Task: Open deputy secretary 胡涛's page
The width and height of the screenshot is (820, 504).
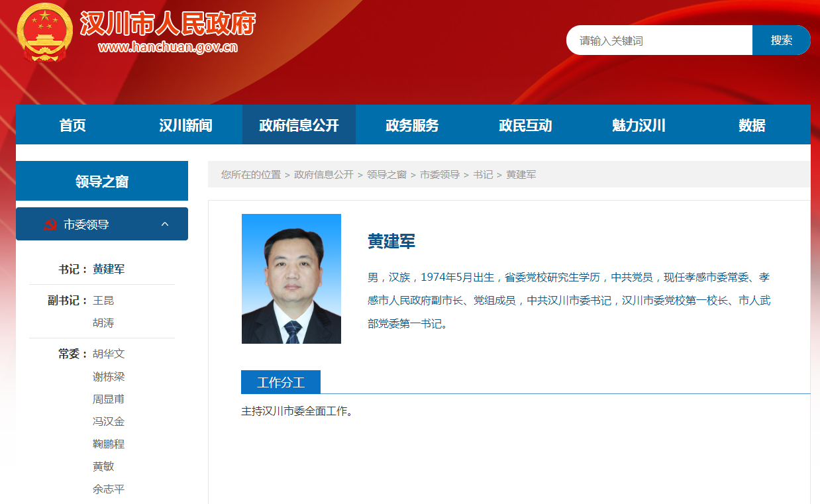Action: point(103,323)
